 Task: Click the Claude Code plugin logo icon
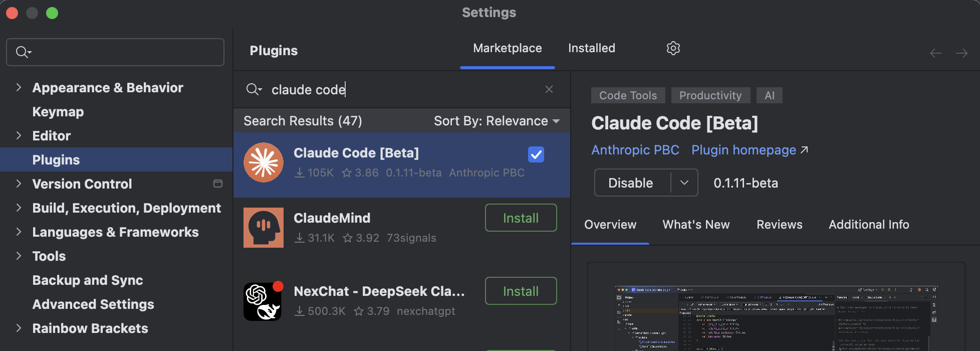click(x=264, y=162)
